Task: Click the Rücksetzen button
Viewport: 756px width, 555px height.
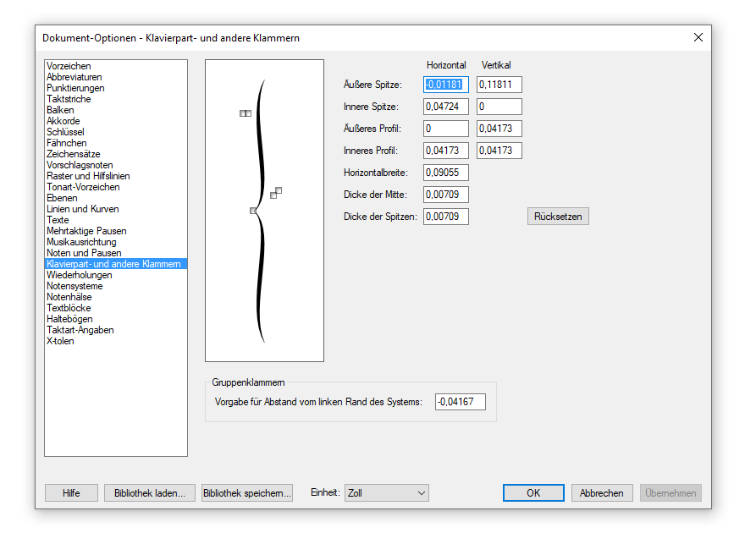Action: coord(558,217)
